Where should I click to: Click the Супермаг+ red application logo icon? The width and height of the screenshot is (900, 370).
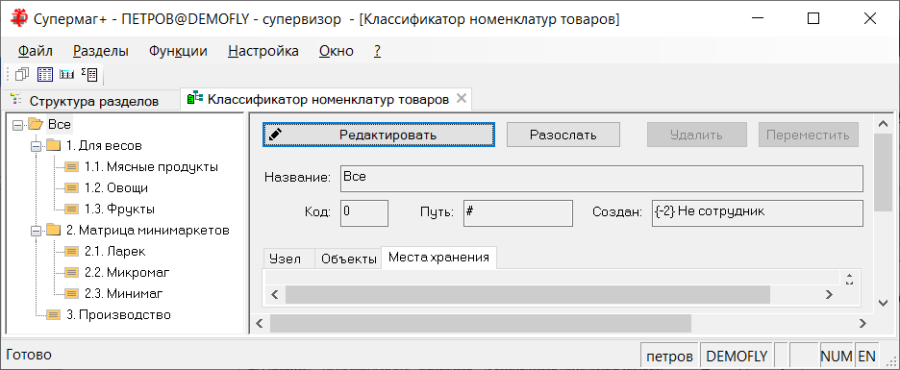[x=20, y=19]
